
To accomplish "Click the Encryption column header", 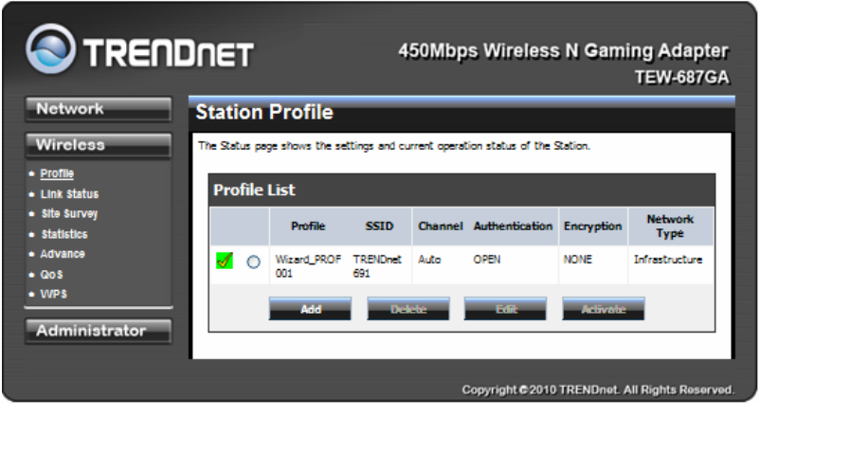I will 593,226.
